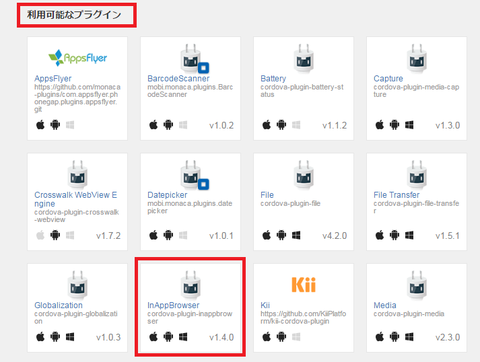Click the Windows icon on File card
Viewport: 480px width, 362px height.
[x=296, y=235]
